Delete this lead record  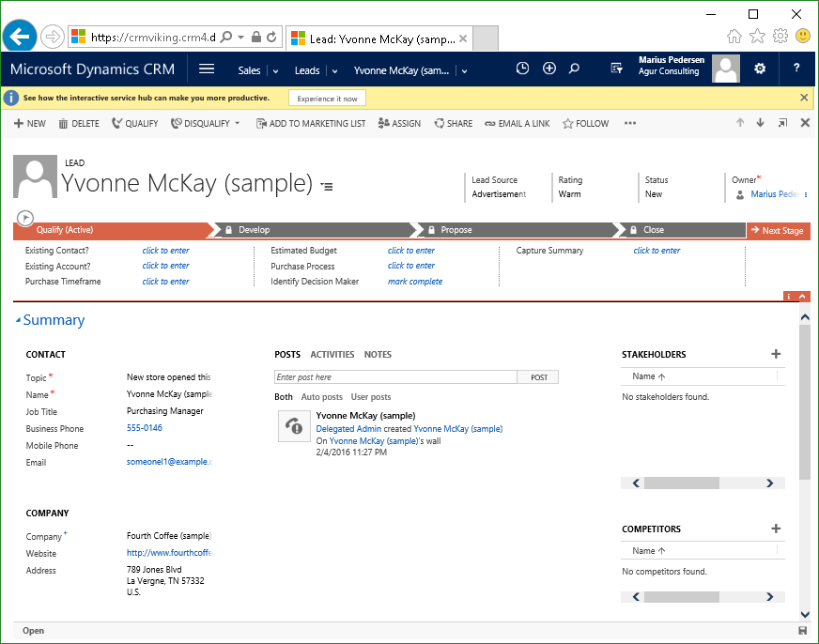click(78, 123)
